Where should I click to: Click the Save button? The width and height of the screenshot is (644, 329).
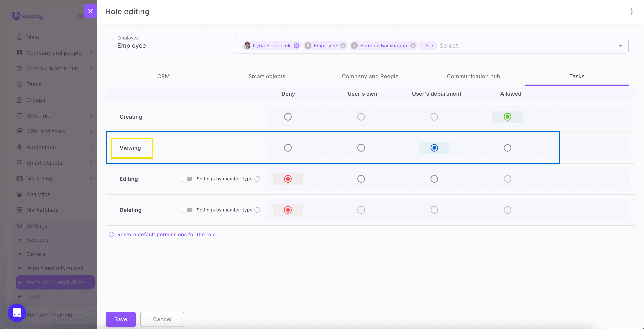121,319
